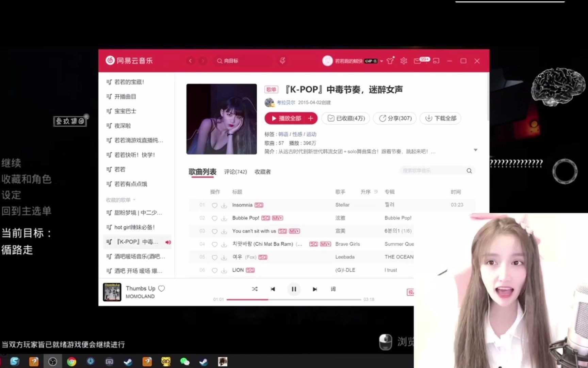Open the user avatar profile
The height and width of the screenshot is (368, 588).
[x=327, y=61]
